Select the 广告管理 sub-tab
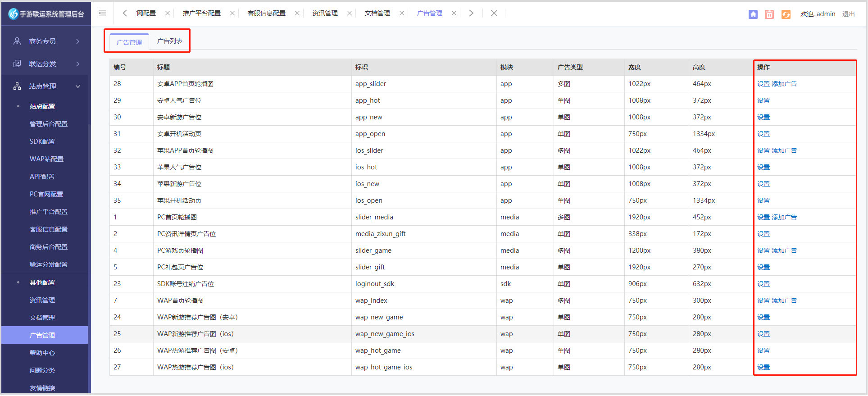 pos(129,42)
